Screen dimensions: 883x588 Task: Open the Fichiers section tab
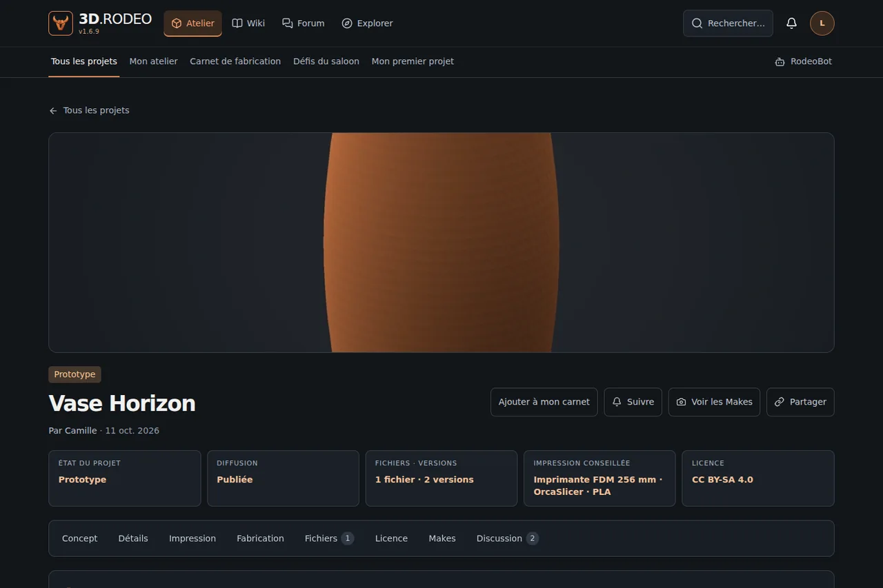point(329,538)
